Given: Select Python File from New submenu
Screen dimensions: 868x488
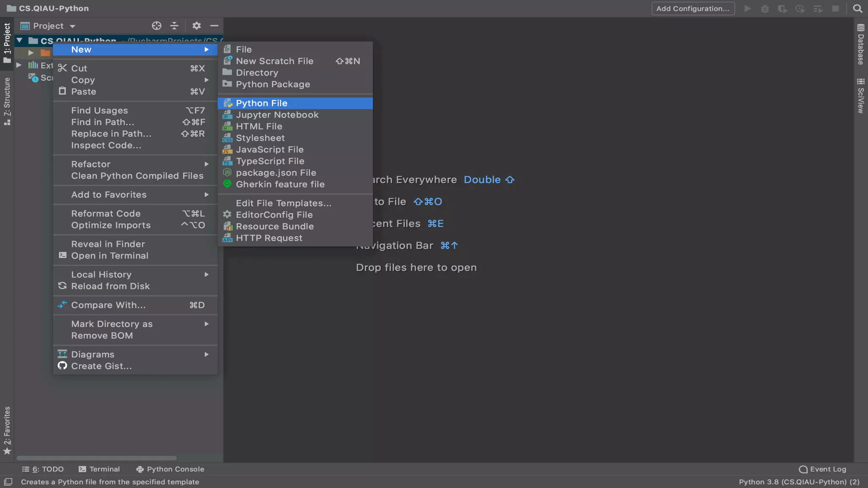Looking at the screenshot, I should (x=262, y=103).
